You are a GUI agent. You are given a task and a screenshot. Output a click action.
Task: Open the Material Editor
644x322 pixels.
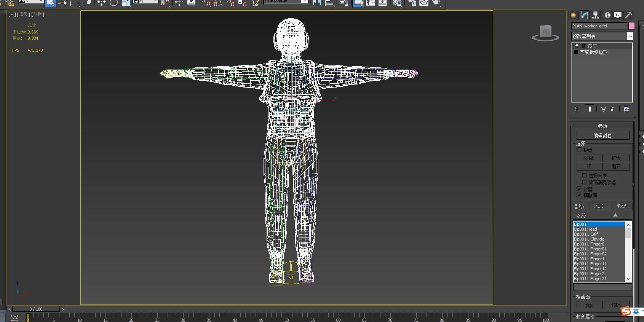(397, 3)
